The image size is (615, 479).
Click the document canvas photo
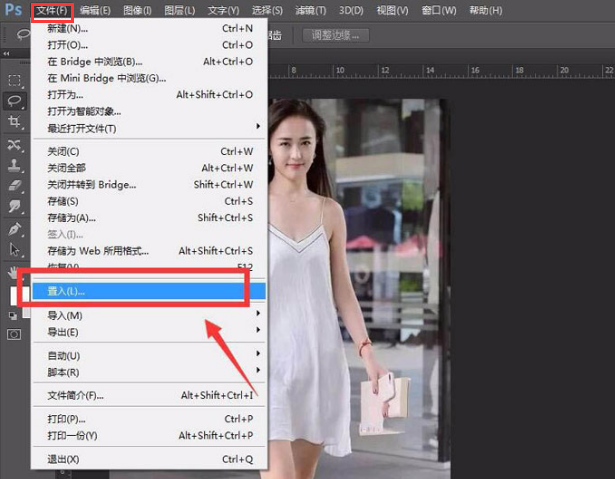click(359, 289)
